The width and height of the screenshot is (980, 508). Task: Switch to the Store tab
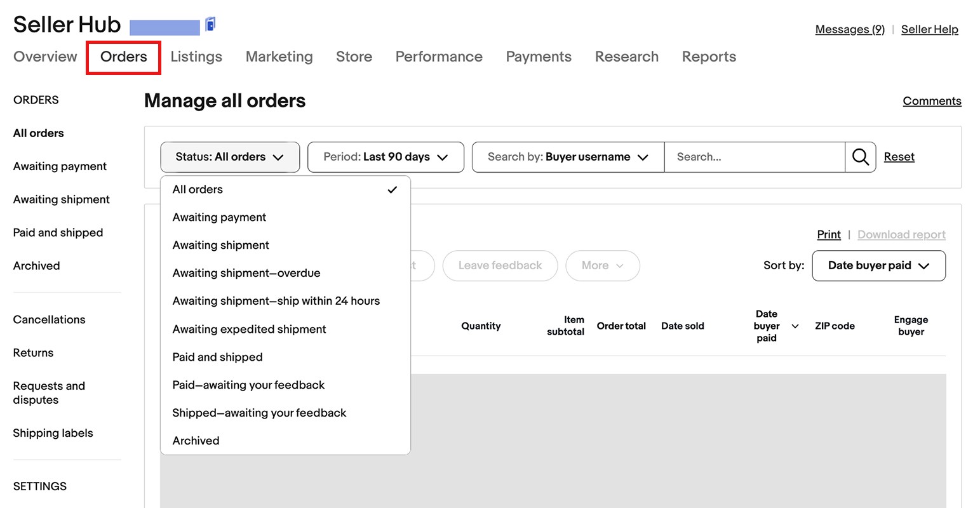pos(354,57)
